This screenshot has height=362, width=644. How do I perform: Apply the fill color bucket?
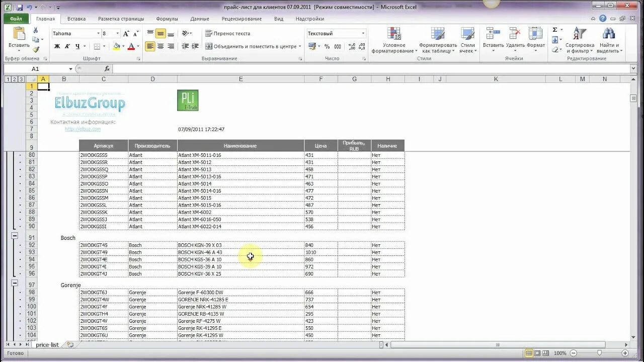click(x=117, y=46)
